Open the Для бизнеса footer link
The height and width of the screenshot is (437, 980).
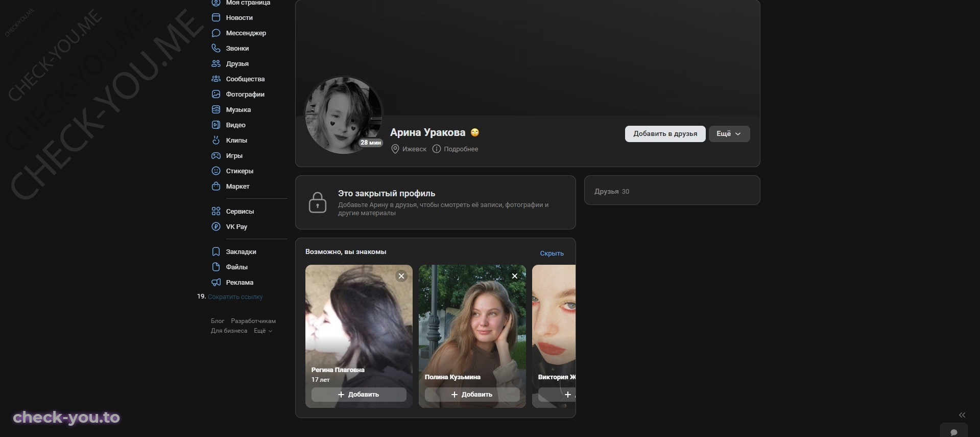pos(229,331)
